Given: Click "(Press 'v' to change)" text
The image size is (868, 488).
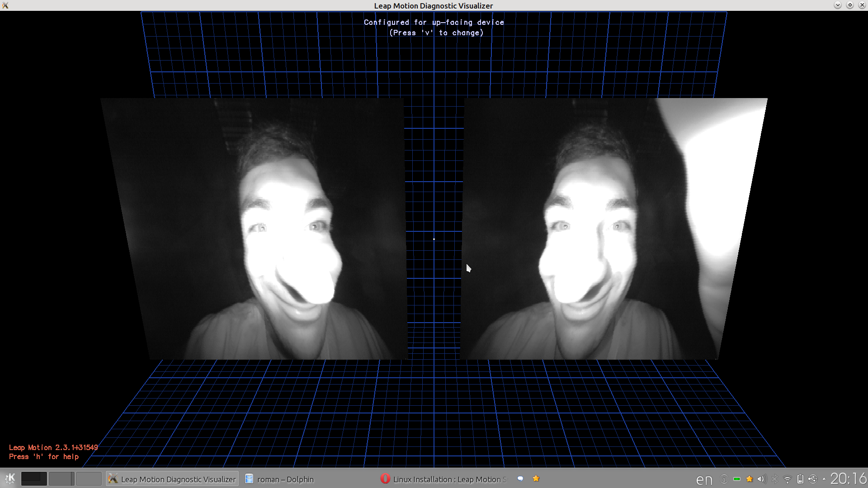Looking at the screenshot, I should pos(437,33).
